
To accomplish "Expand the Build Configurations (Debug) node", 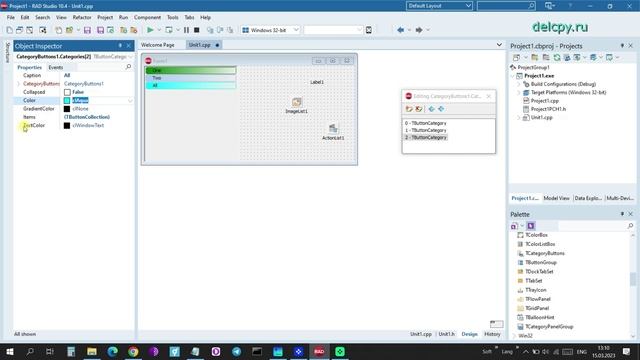I will point(519,84).
